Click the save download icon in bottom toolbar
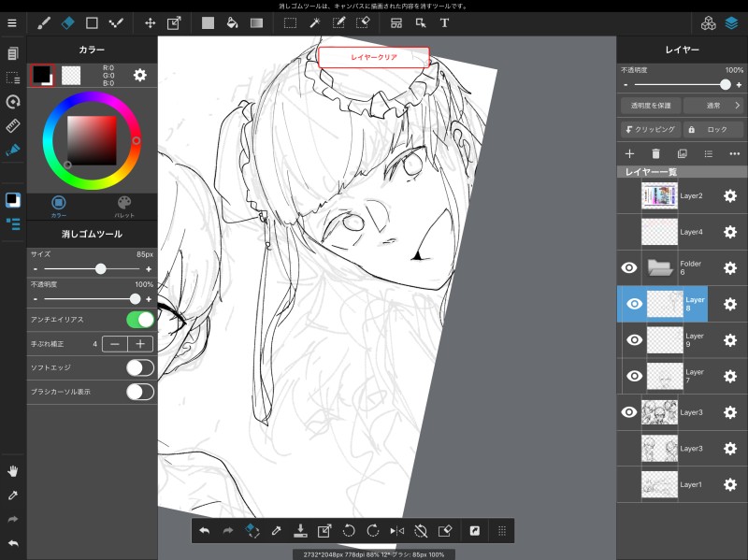The image size is (748, 560). point(300,530)
